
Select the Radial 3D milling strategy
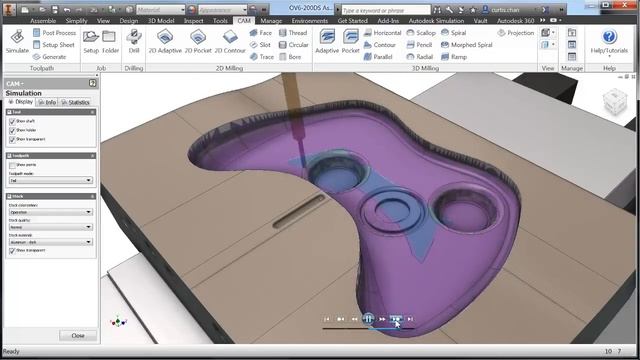pyautogui.click(x=420, y=57)
